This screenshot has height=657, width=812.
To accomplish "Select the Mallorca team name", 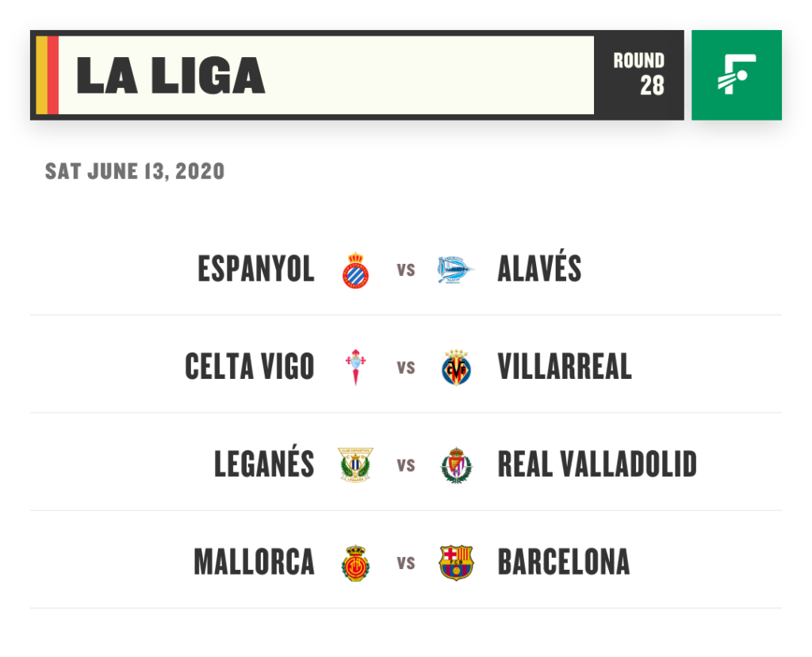I will coord(255,562).
